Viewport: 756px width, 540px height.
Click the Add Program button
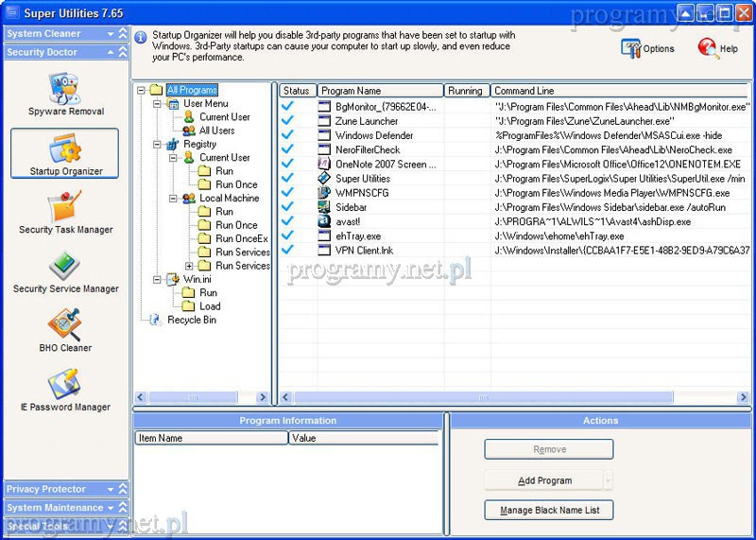(544, 480)
